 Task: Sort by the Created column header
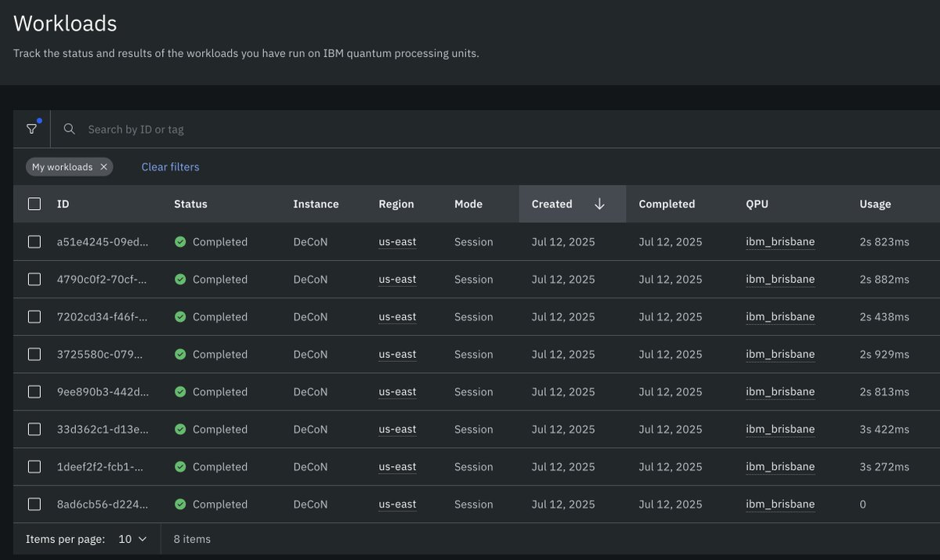[x=572, y=204]
